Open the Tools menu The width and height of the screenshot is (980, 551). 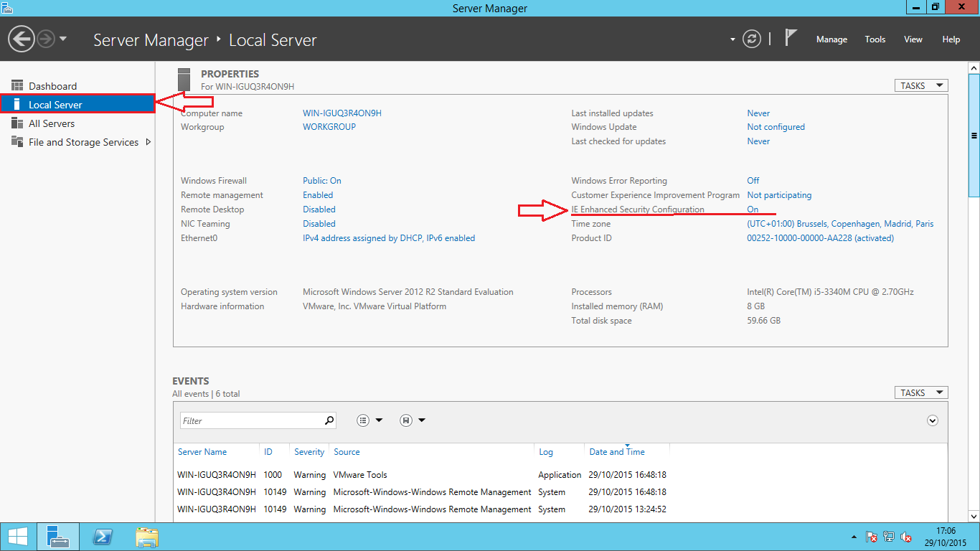coord(875,39)
